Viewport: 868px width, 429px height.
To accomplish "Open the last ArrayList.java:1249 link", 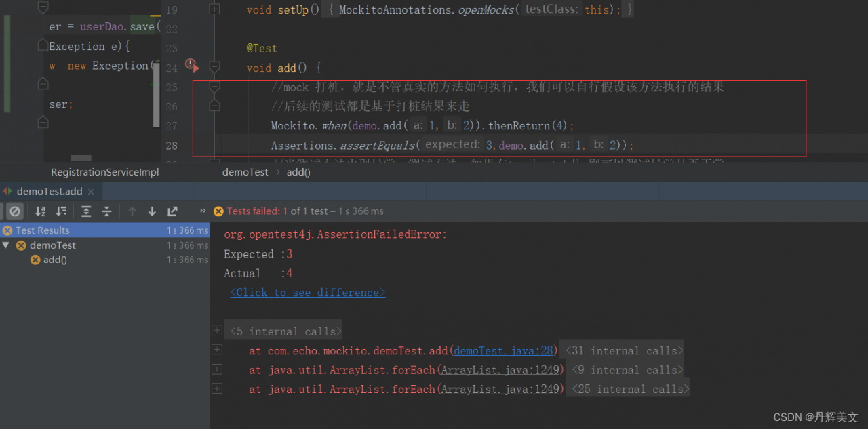I will (x=501, y=389).
